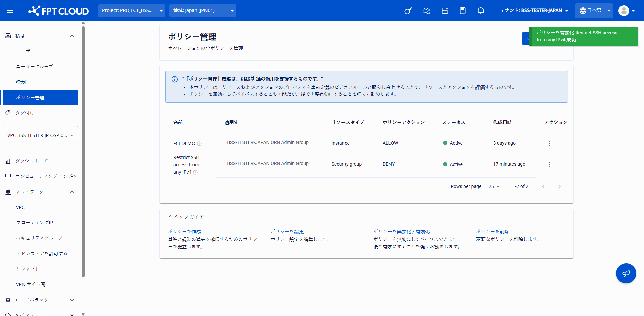644x316 pixels.
Task: Click the ALLOW policy action cell
Action: click(390, 143)
